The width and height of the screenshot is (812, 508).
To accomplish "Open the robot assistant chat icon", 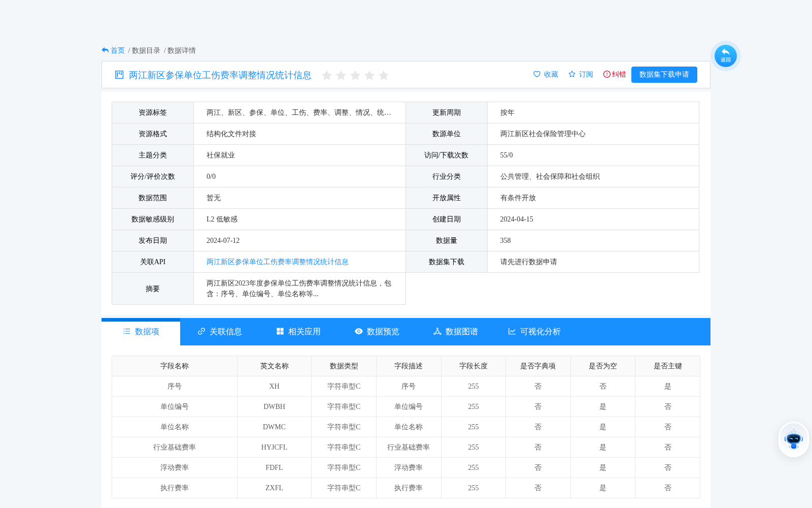I will point(793,439).
